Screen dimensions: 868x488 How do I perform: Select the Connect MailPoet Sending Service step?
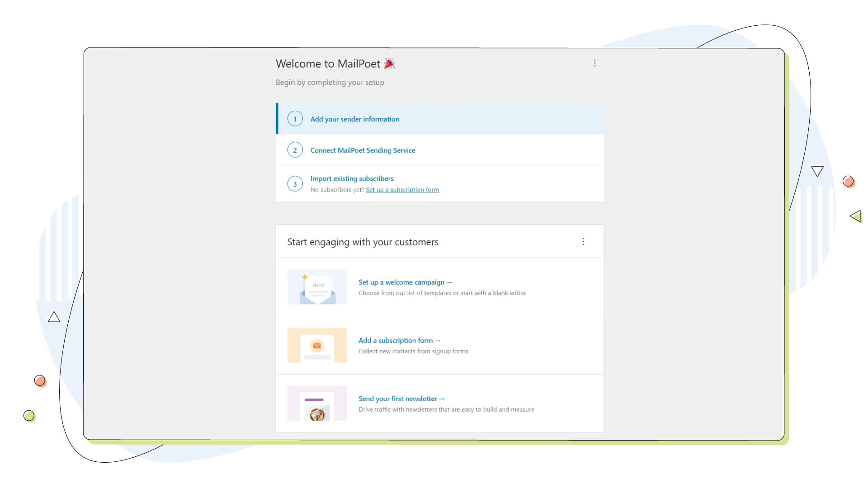[x=362, y=150]
